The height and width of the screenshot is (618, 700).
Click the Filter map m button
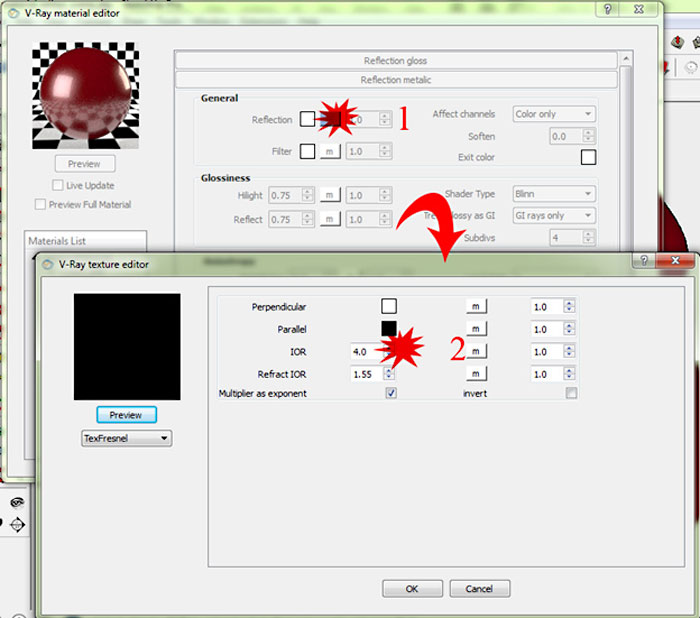[330, 151]
